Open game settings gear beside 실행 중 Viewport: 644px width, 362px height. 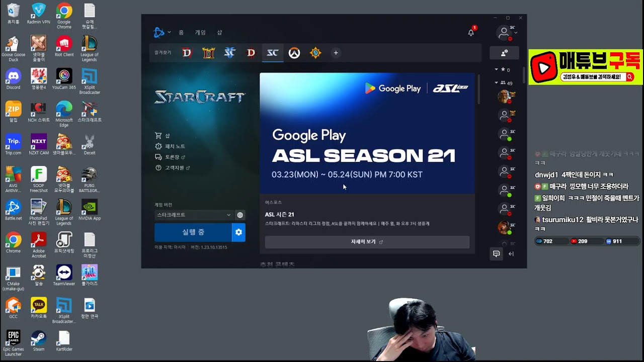coord(239,232)
